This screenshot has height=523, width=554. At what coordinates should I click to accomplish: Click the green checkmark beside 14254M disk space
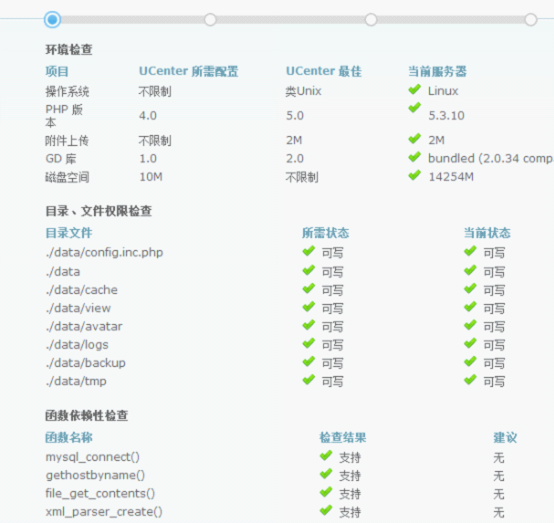pyautogui.click(x=414, y=175)
